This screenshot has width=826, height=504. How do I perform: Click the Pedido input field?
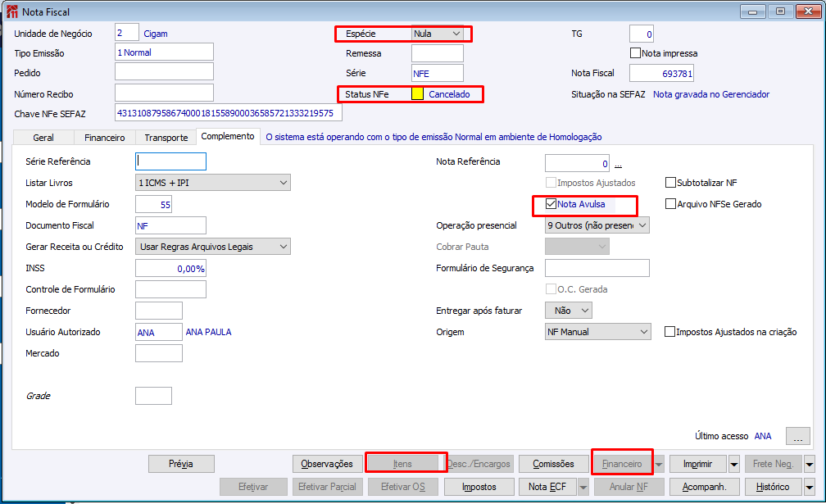(x=164, y=71)
